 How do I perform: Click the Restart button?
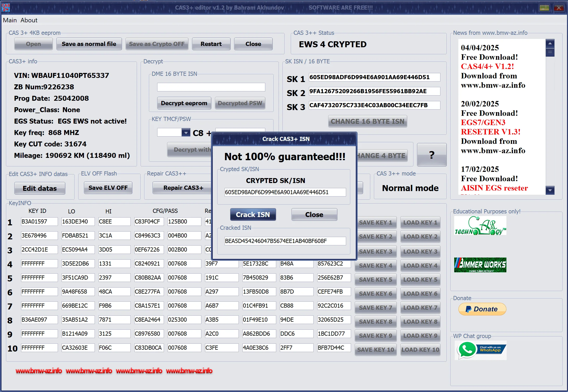211,44
